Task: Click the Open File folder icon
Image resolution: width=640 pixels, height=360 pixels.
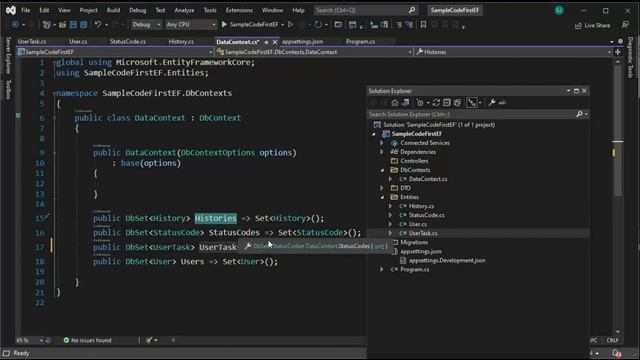Action: click(x=62, y=24)
